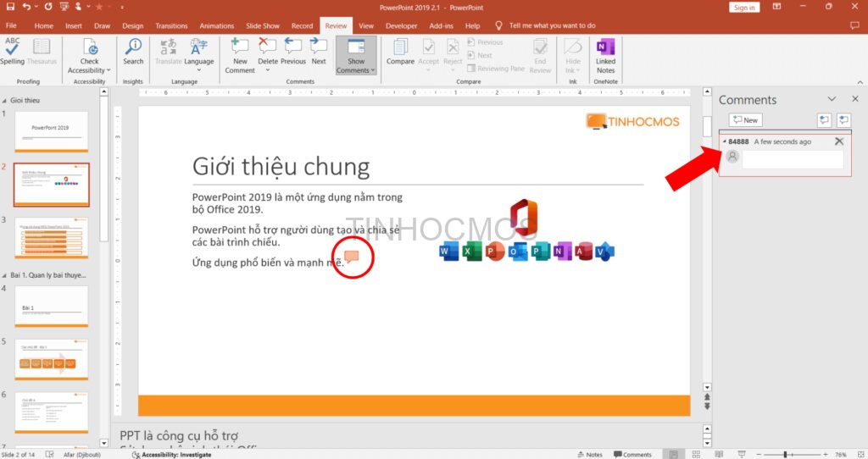Toggle Comments pane from status bar
This screenshot has height=459, width=868.
point(632,455)
